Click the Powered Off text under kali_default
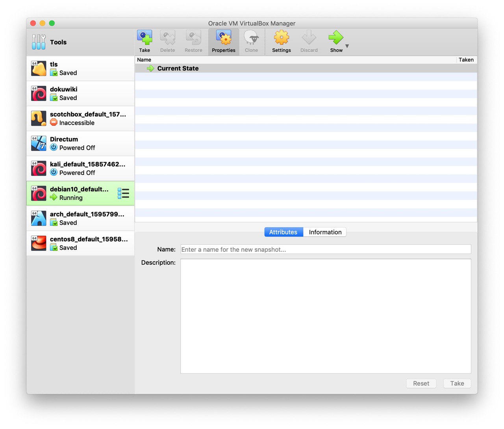Viewport: 504px width, 429px height. (x=77, y=173)
